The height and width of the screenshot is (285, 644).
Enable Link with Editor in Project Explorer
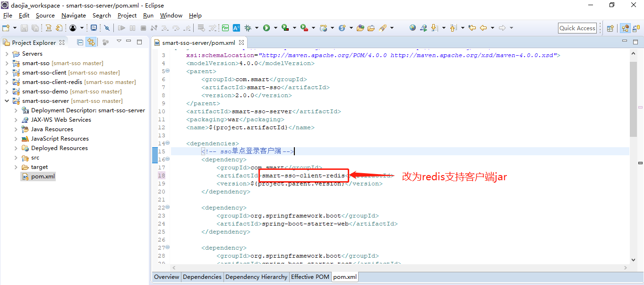[92, 42]
